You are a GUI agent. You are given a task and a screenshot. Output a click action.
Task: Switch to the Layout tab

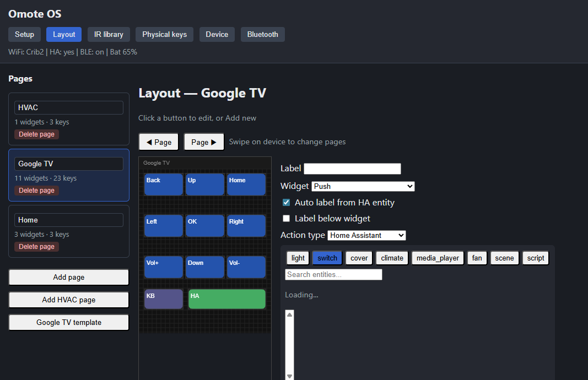coord(64,35)
